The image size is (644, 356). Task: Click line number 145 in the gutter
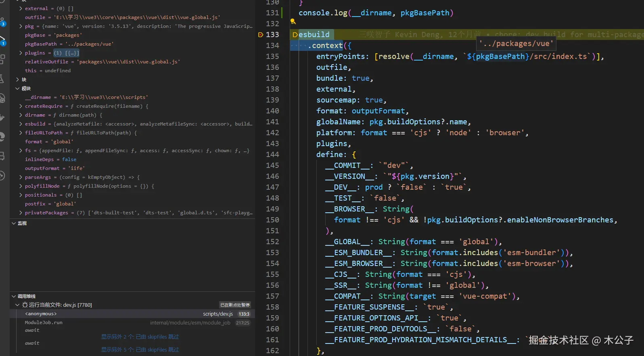[272, 165]
